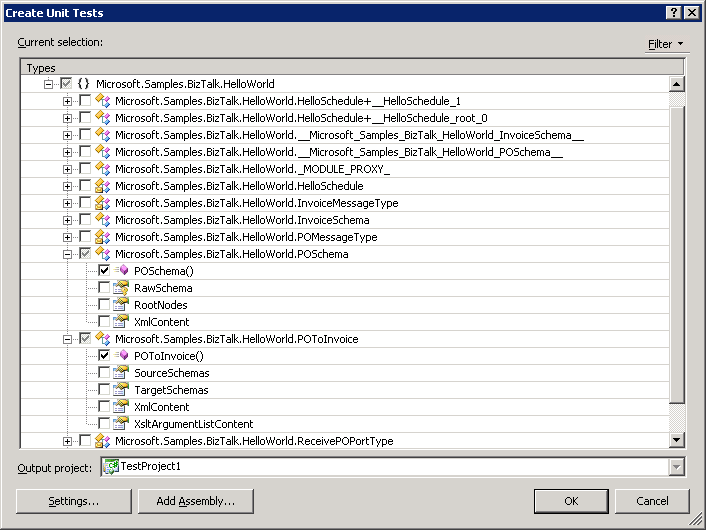Expand the HelloSchedule+__HelloSchedule_root_0 node

coord(67,118)
